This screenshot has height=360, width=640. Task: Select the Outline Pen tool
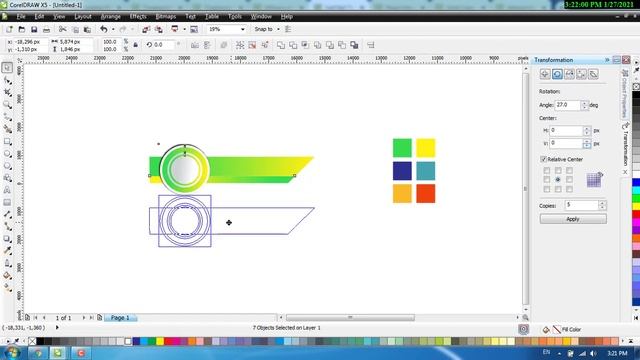[x=7, y=263]
